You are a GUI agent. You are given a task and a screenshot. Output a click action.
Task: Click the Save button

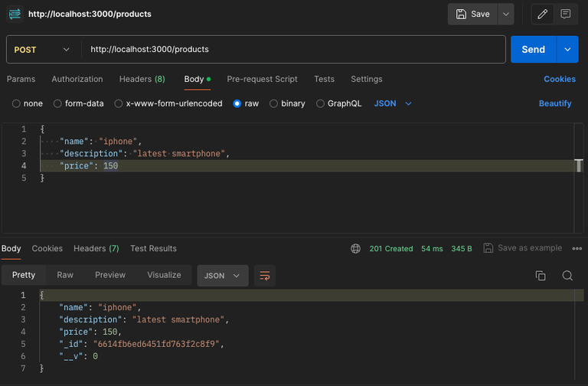(472, 15)
